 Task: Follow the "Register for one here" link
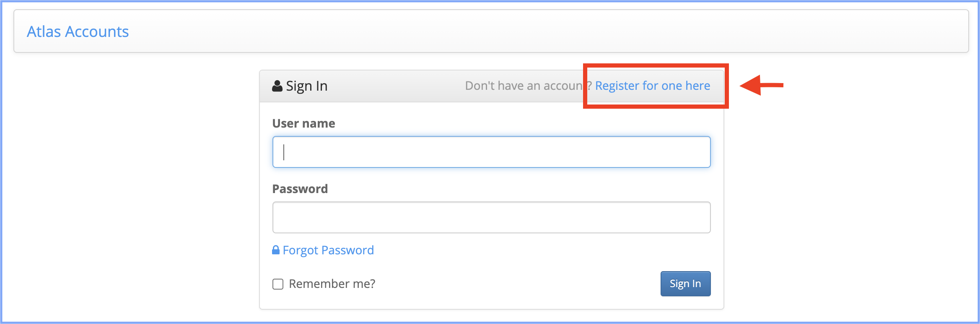click(x=652, y=86)
